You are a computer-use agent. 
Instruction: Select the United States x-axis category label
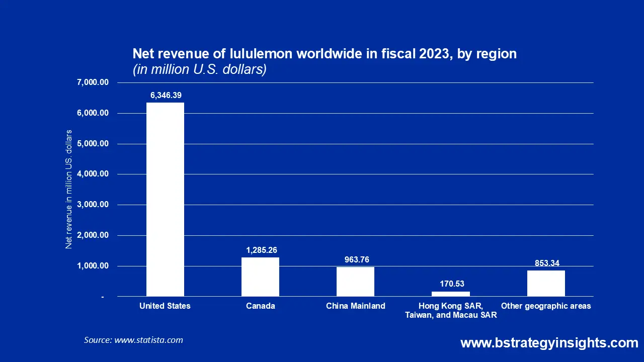click(x=165, y=306)
